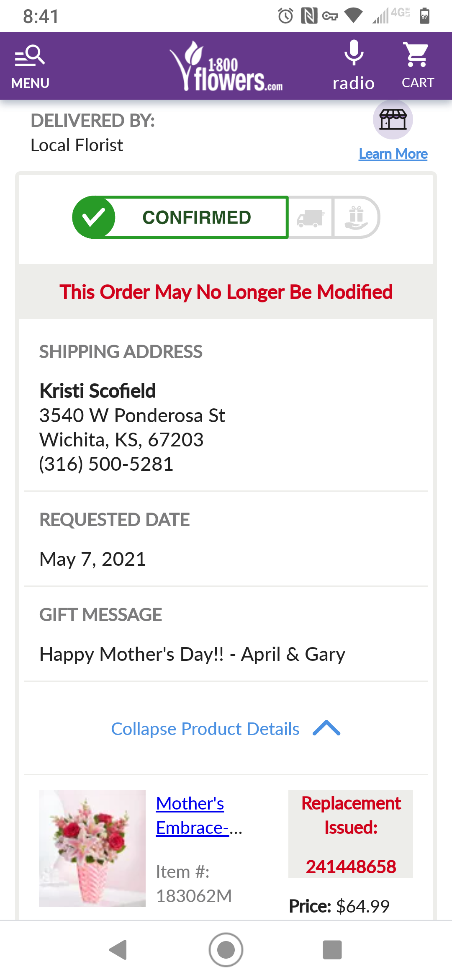Image resolution: width=452 pixels, height=980 pixels.
Task: Tap the pink bouquet product thumbnail
Action: pyautogui.click(x=92, y=848)
